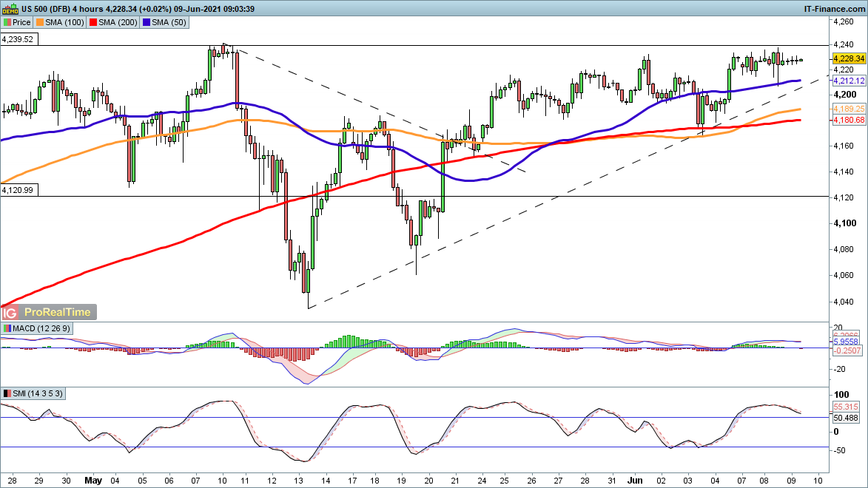Open the SMA (200) indicator label

(118, 23)
